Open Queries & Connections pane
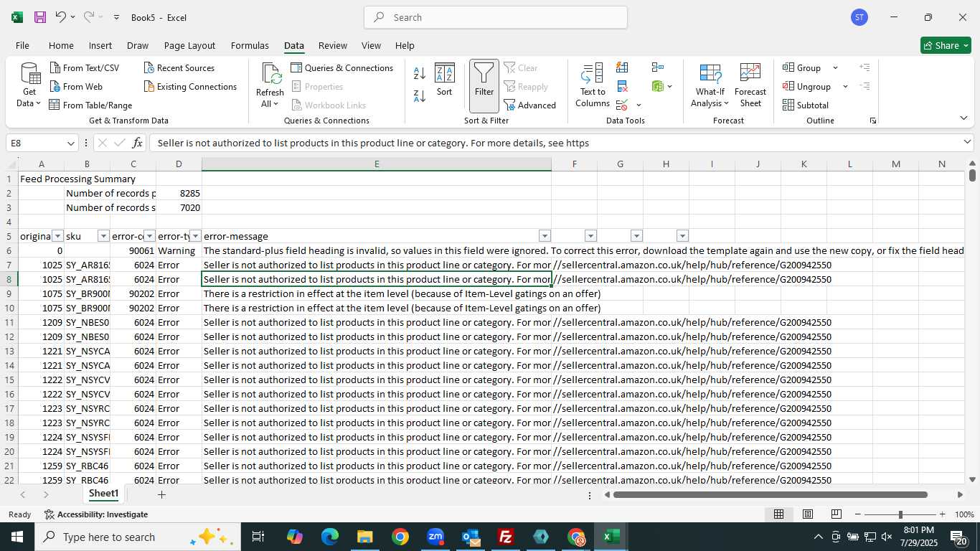The image size is (980, 551). [342, 67]
